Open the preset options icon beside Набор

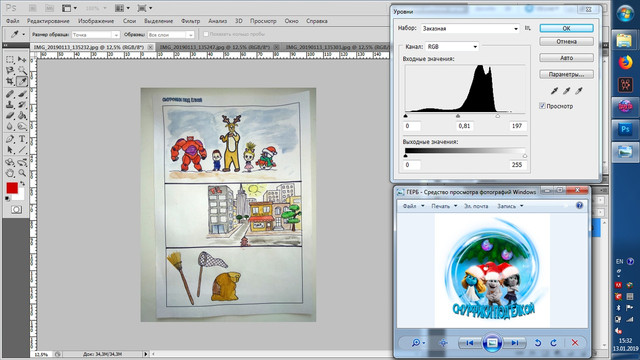528,28
